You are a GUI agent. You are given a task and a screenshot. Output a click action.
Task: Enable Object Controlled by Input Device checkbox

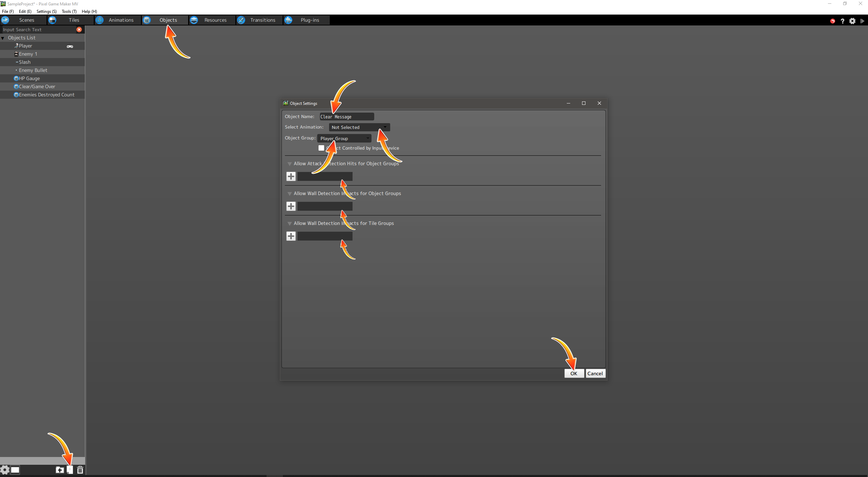point(321,148)
